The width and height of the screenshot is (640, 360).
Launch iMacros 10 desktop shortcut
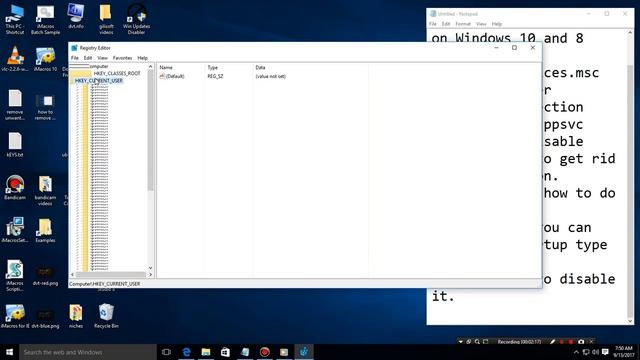coord(45,59)
